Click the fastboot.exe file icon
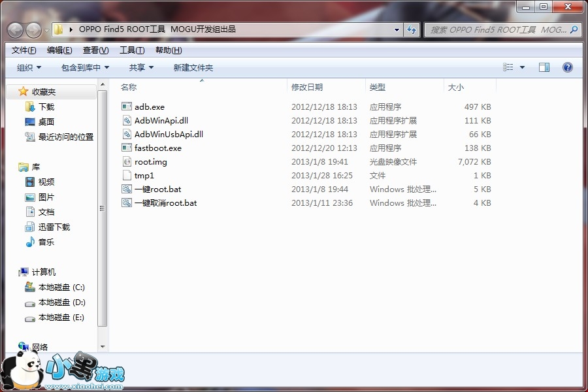Image resolution: width=588 pixels, height=392 pixels. click(127, 148)
